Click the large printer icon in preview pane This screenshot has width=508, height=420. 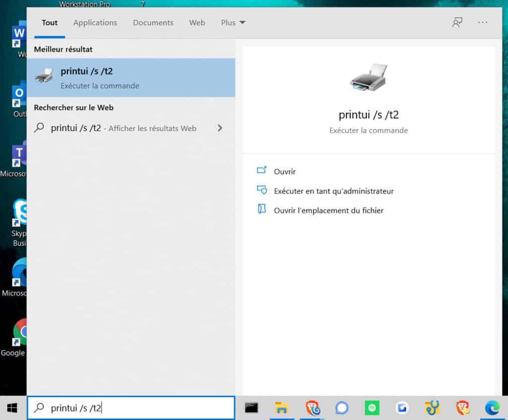(x=369, y=77)
